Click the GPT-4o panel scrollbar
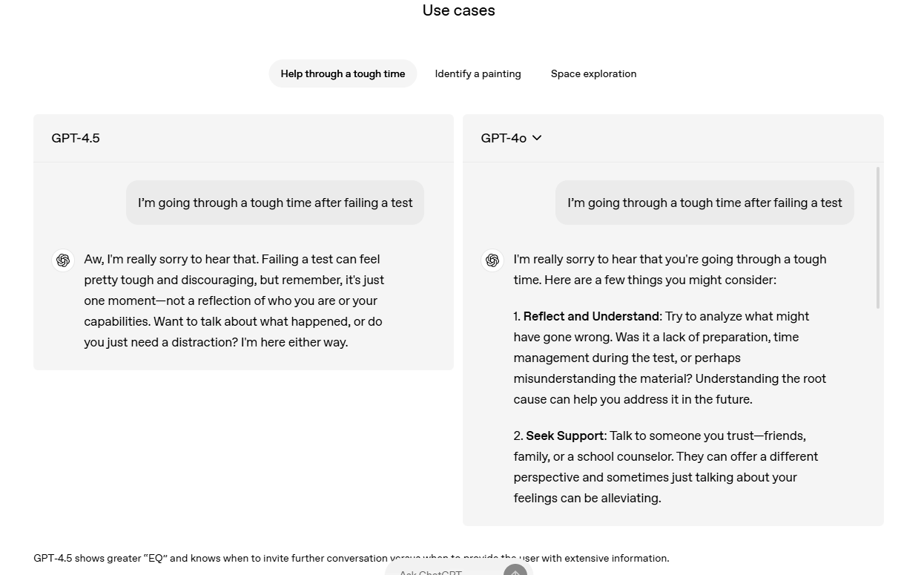Screen dimensions: 924x575 (x=878, y=237)
